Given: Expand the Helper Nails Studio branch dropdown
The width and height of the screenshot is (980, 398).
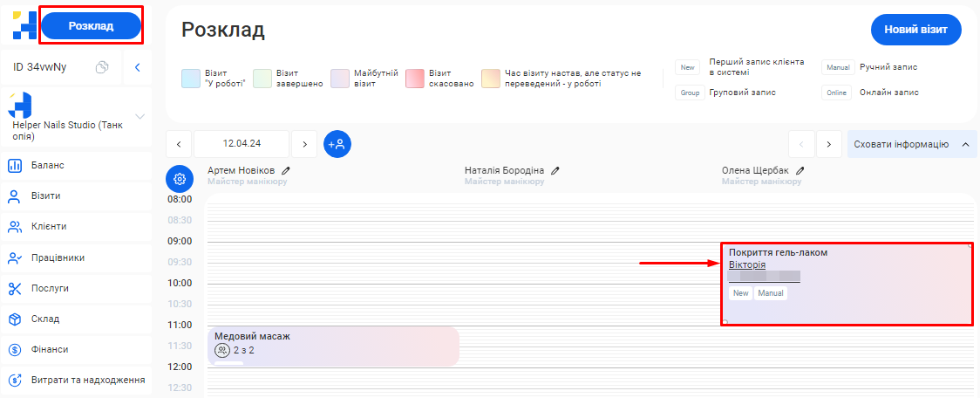Looking at the screenshot, I should (x=140, y=116).
